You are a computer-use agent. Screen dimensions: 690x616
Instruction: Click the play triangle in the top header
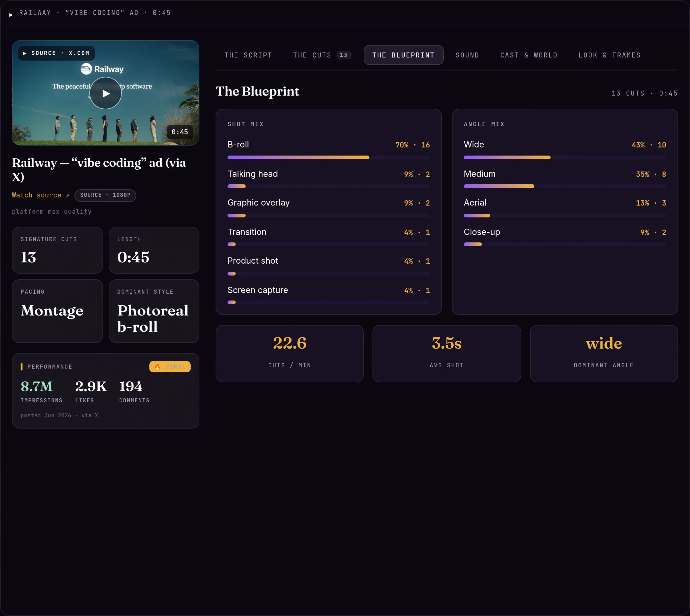coord(11,15)
